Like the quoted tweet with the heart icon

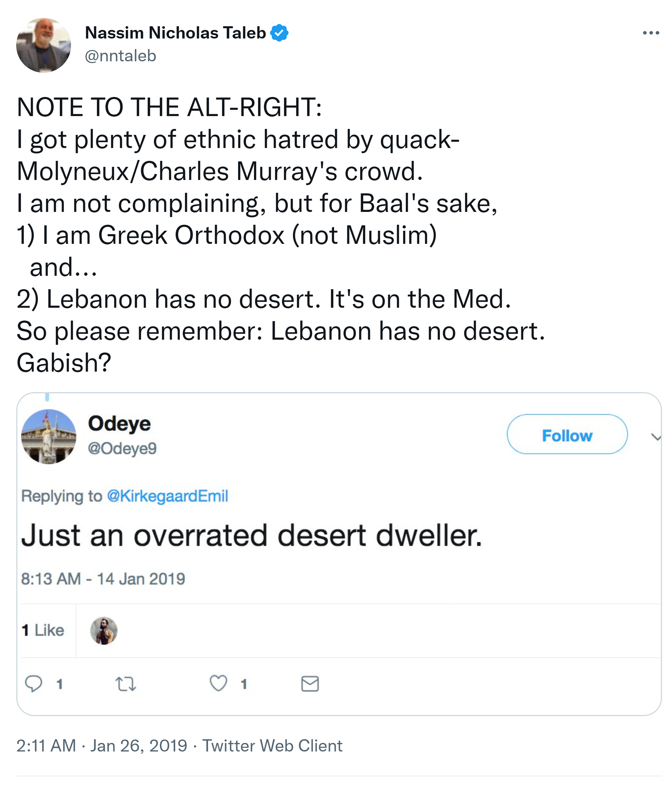tap(219, 683)
